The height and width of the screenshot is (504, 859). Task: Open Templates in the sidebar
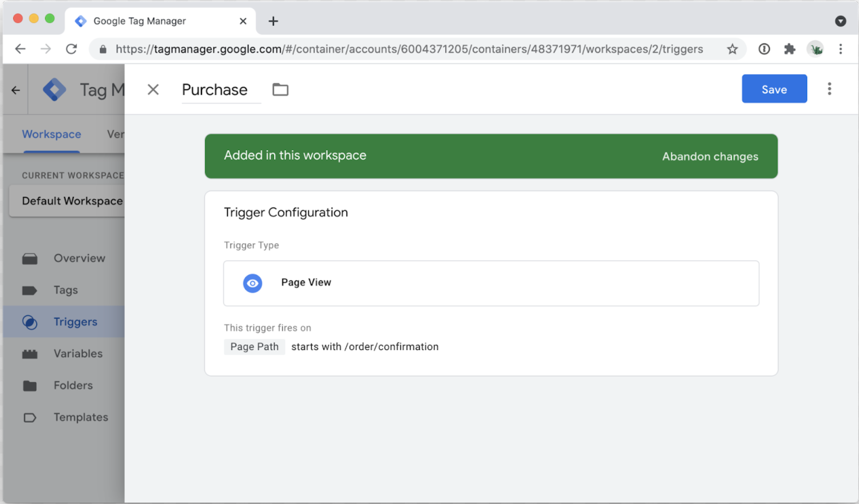tap(64, 417)
